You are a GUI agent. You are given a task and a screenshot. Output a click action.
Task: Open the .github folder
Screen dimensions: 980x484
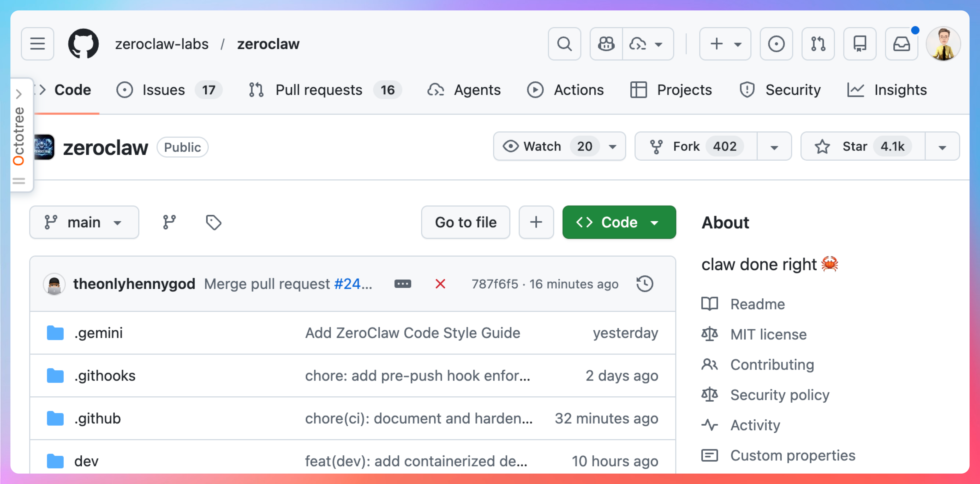pos(97,418)
